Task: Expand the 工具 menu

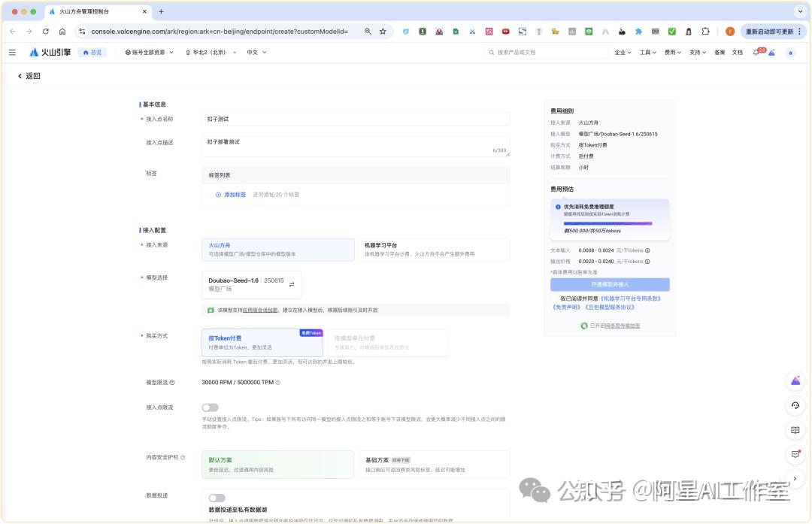Action: [647, 53]
